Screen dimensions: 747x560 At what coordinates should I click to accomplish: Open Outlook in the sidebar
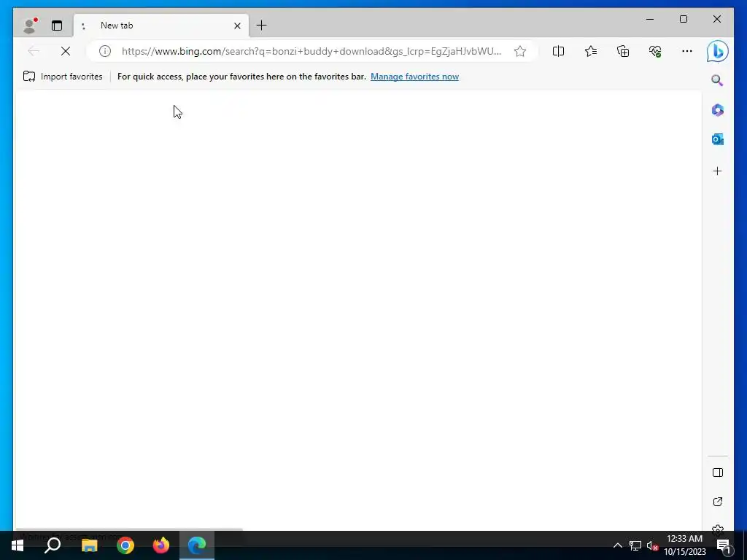click(718, 139)
